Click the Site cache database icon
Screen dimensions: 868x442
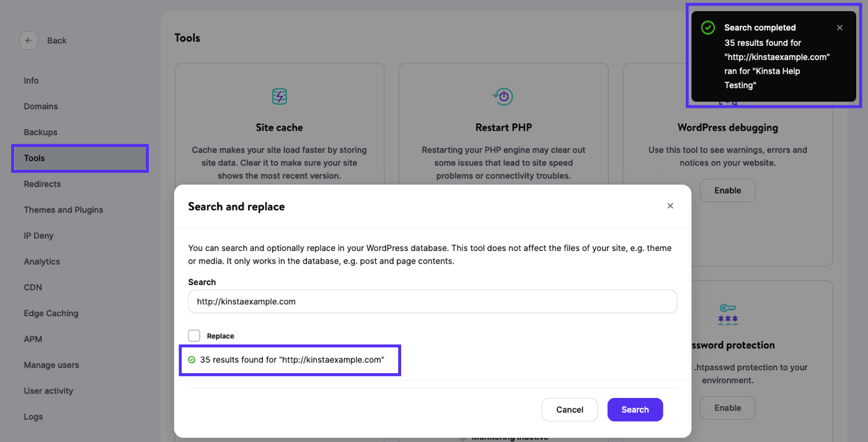pyautogui.click(x=280, y=97)
